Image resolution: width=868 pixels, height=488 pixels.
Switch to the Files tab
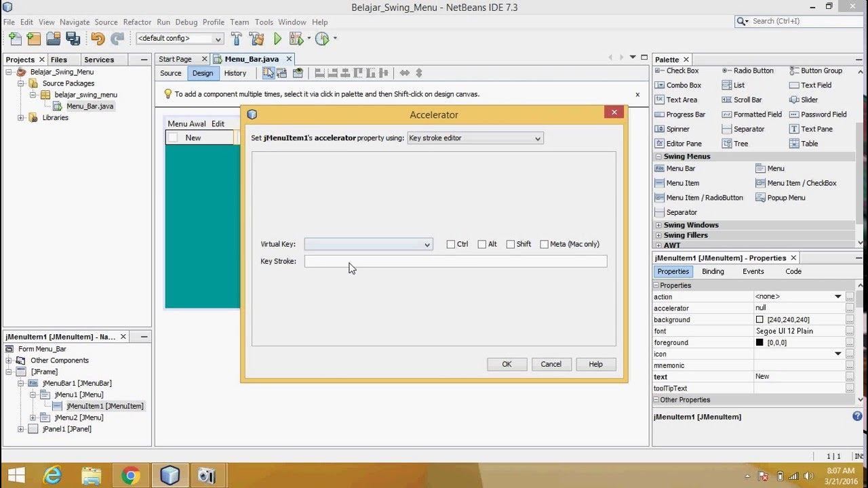coord(59,60)
